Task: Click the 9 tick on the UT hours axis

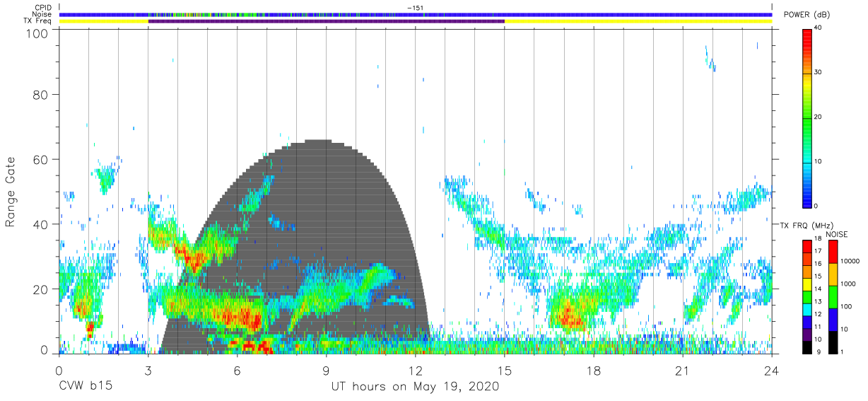Action: pyautogui.click(x=326, y=371)
